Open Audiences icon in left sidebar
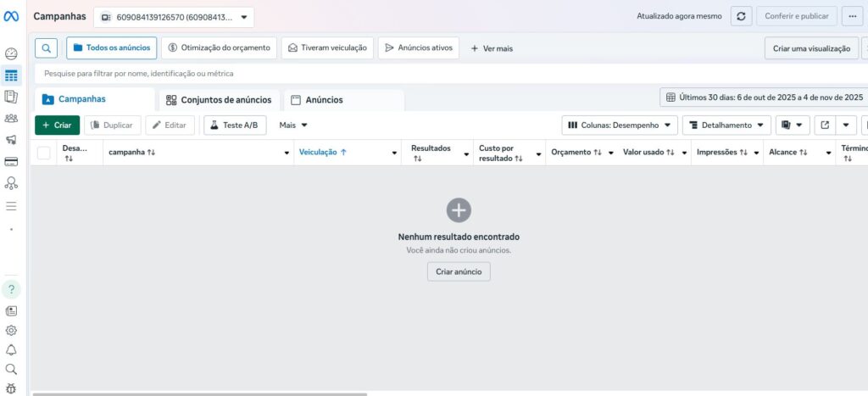Screen dimensions: 868x396 pyautogui.click(x=11, y=119)
